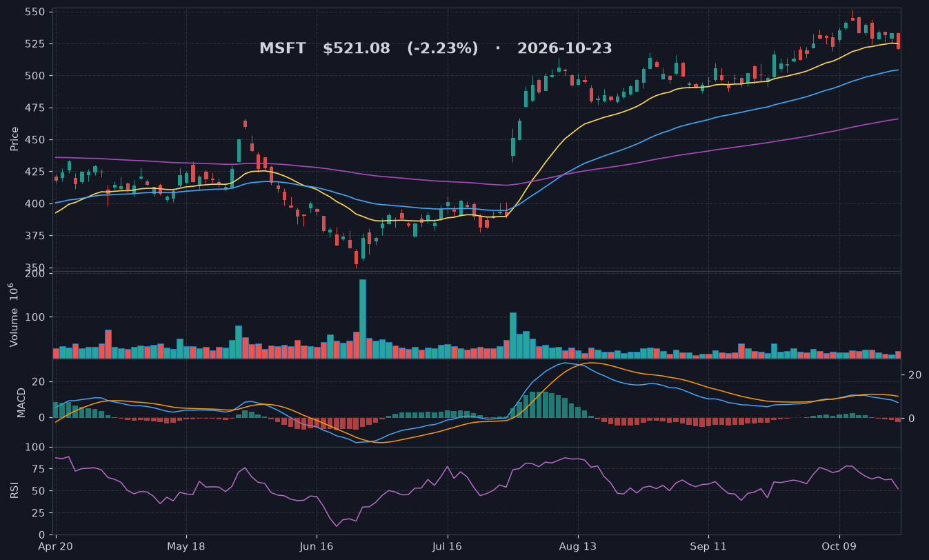Click the (-2.23%) change value
This screenshot has height=560, width=929.
coord(442,49)
